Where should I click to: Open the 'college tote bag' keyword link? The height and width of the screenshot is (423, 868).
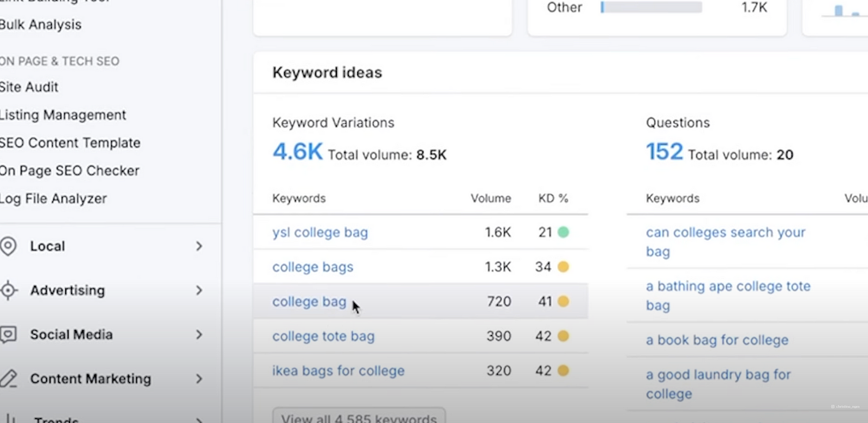[323, 336]
